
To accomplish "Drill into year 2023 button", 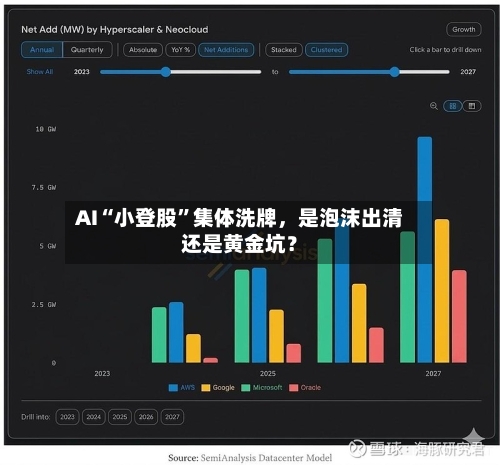I will coord(67,417).
